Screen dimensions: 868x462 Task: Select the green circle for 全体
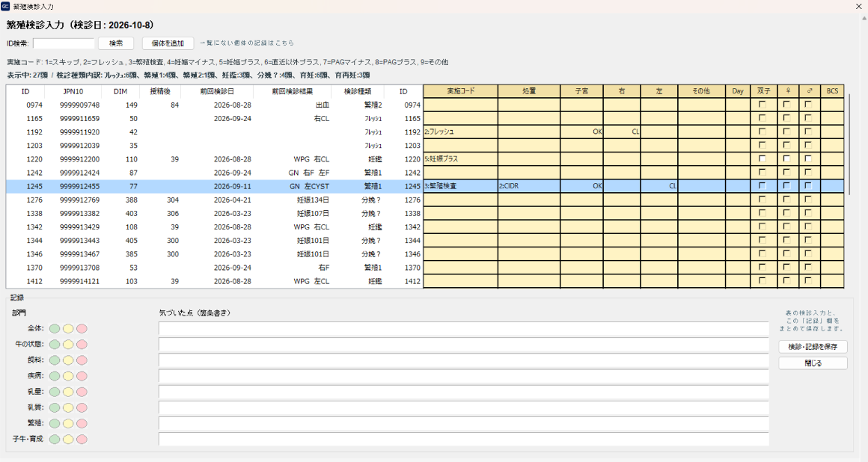(x=54, y=329)
